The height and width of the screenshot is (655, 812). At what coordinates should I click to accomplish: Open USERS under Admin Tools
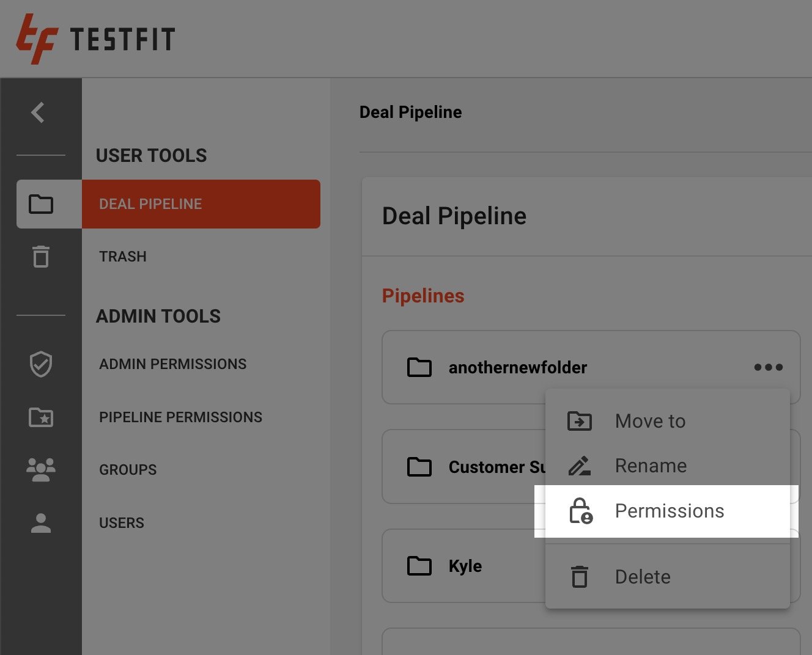coord(121,522)
